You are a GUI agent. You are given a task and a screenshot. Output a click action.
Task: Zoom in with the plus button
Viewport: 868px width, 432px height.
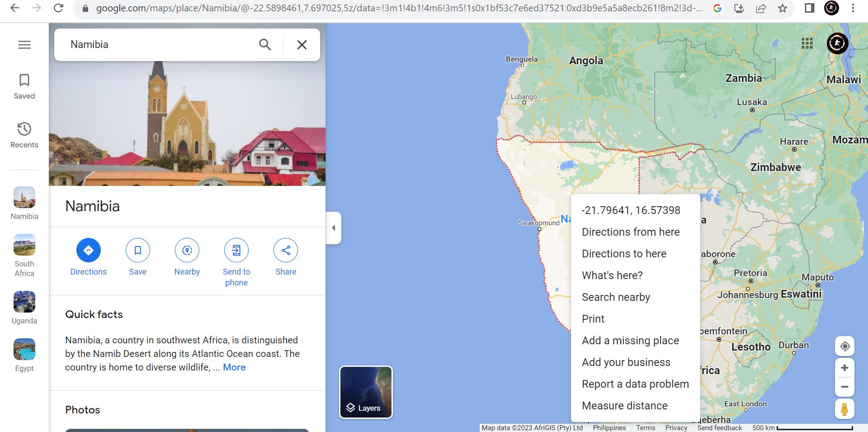[844, 368]
